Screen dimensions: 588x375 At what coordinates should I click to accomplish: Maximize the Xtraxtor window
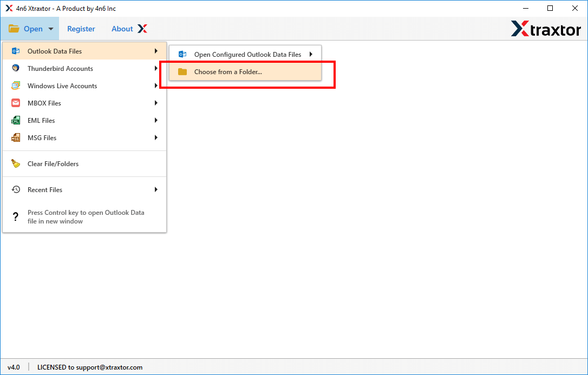click(x=550, y=8)
